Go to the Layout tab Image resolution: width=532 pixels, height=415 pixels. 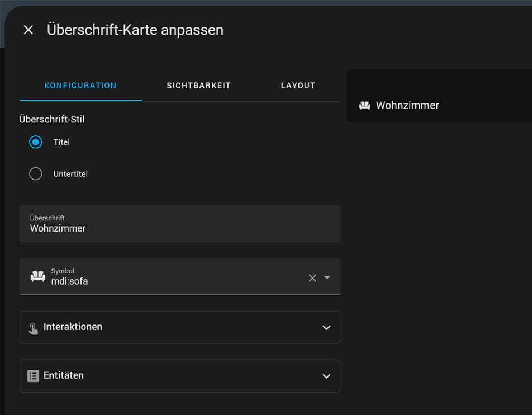tap(298, 86)
